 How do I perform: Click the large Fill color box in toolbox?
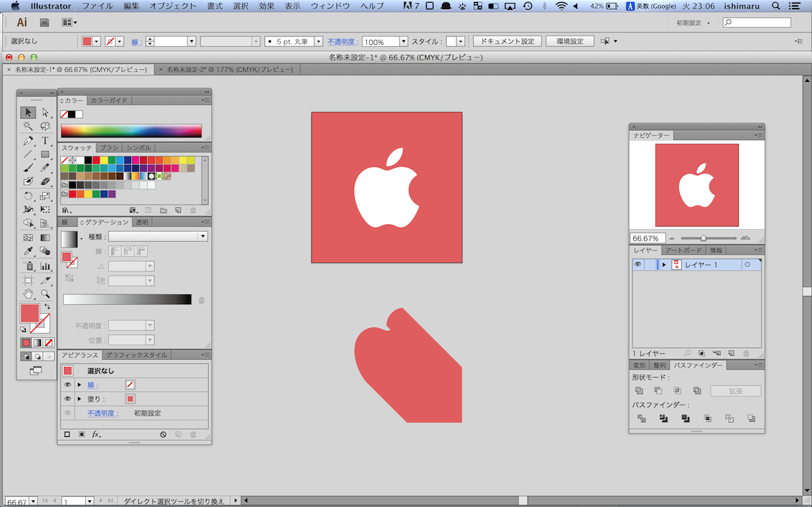click(30, 313)
